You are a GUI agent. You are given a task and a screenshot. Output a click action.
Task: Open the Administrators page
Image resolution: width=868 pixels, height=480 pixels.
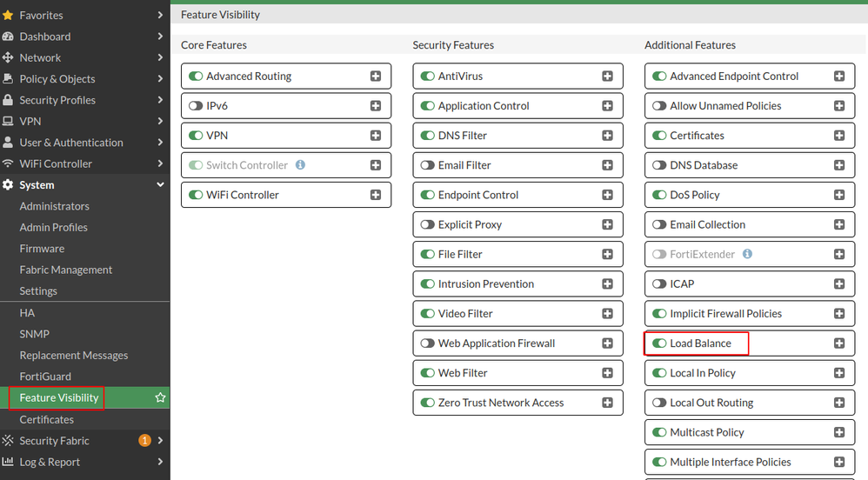pyautogui.click(x=54, y=206)
